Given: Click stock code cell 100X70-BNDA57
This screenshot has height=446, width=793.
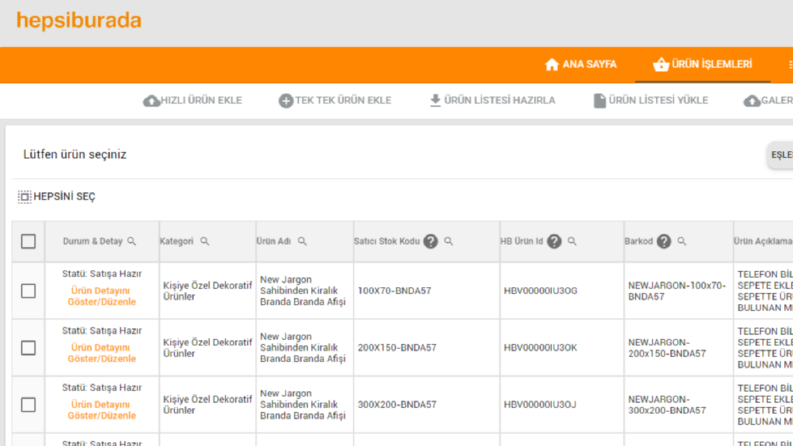Looking at the screenshot, I should click(394, 291).
